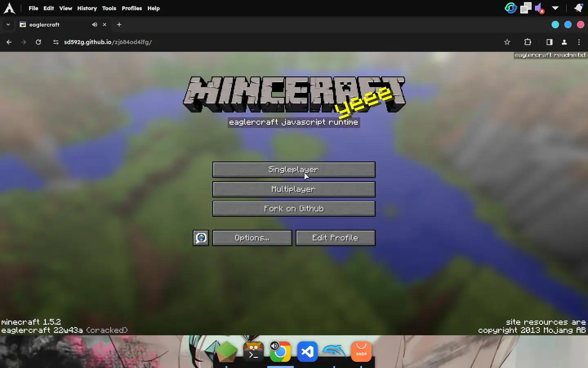Start a Singleplayer game
Viewport: 588px width, 368px height.
(294, 170)
